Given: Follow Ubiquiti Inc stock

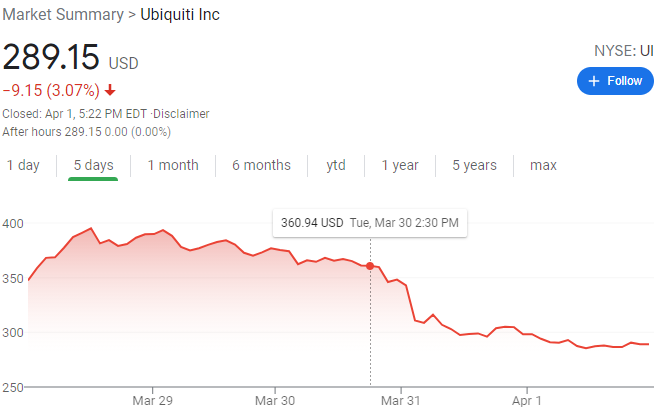Looking at the screenshot, I should pyautogui.click(x=615, y=81).
